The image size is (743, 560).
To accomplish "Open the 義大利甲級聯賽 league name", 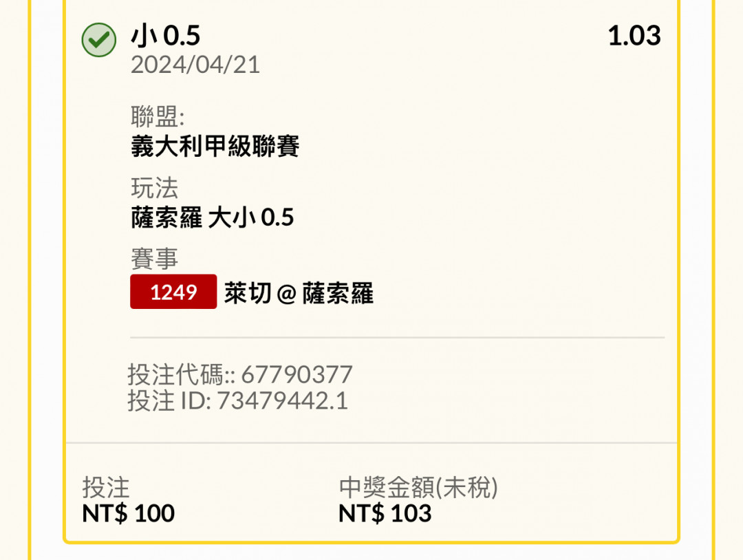I will 215,146.
